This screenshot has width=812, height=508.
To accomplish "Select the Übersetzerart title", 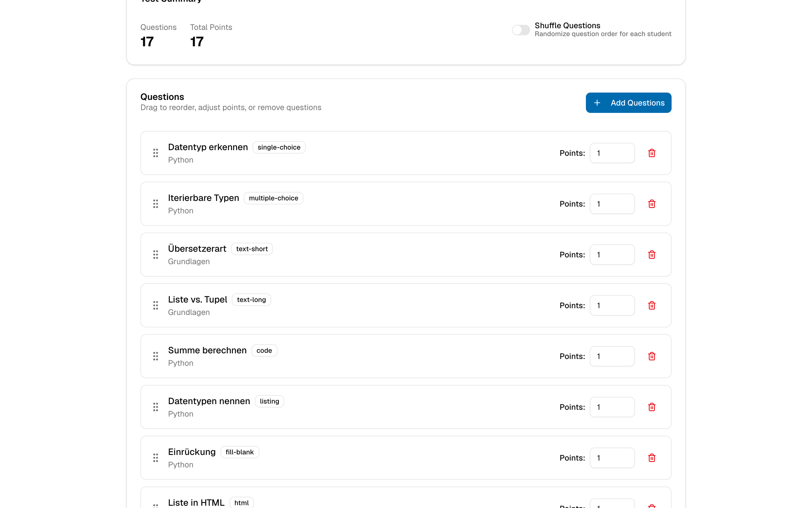I will 197,249.
